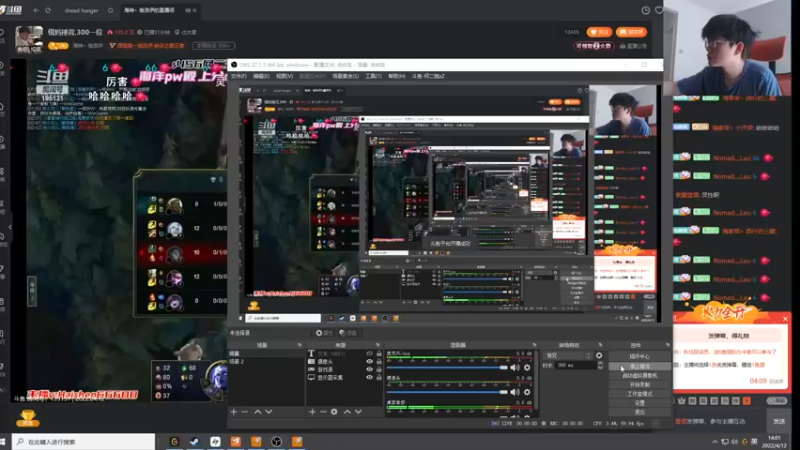Open weekly rank dropdown under stream title
Viewport: 800px width, 450px height.
click(x=213, y=45)
